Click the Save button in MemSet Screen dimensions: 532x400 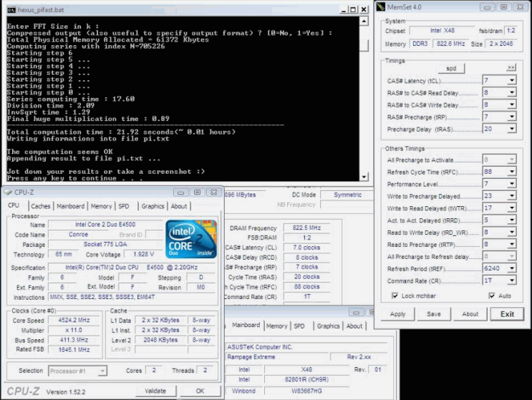(434, 314)
